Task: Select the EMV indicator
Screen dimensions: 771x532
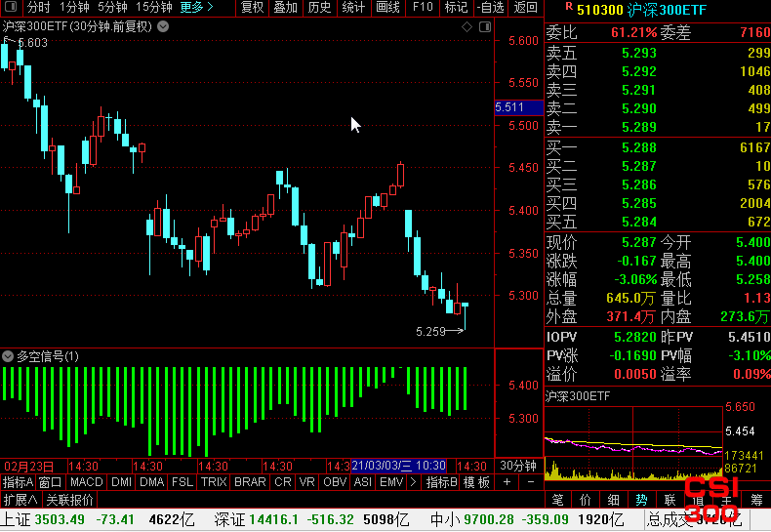Action: [x=391, y=482]
